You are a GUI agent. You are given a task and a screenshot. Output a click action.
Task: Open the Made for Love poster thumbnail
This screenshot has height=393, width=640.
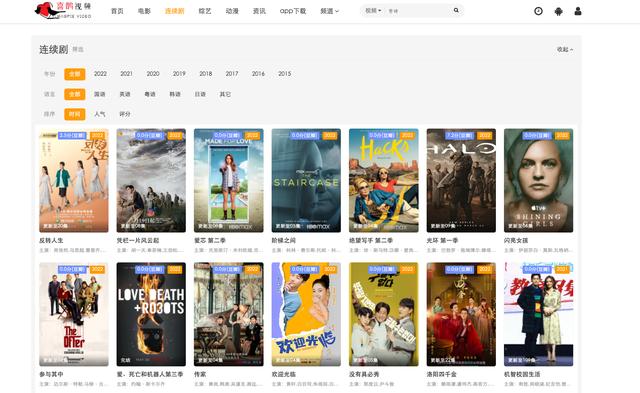[x=229, y=180]
